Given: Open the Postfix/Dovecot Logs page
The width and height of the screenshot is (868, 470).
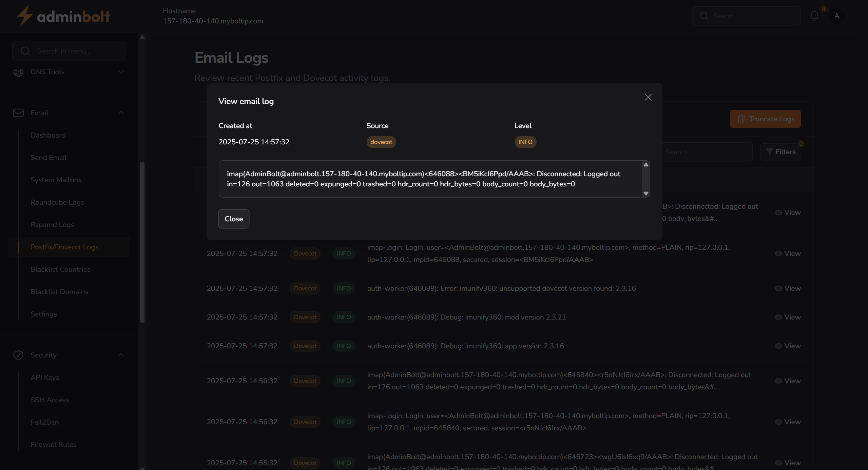Looking at the screenshot, I should (65, 247).
